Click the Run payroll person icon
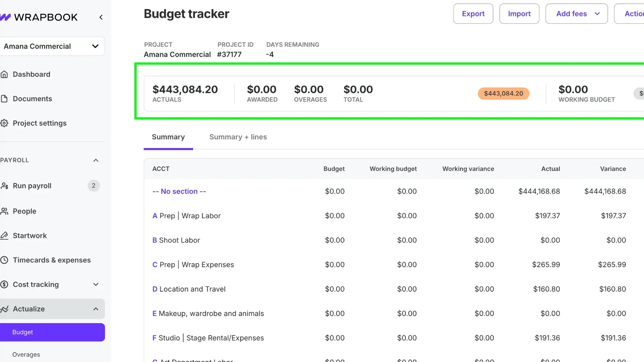This screenshot has width=644, height=362. click(x=4, y=186)
